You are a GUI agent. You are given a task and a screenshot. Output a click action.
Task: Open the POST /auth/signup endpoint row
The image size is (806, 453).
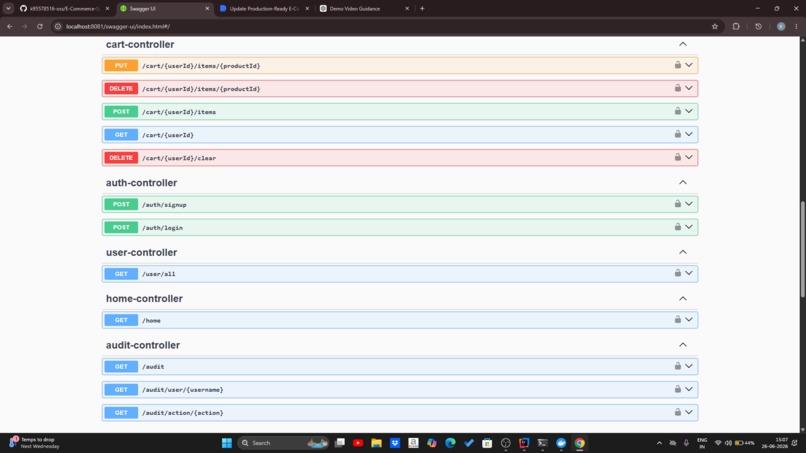399,204
